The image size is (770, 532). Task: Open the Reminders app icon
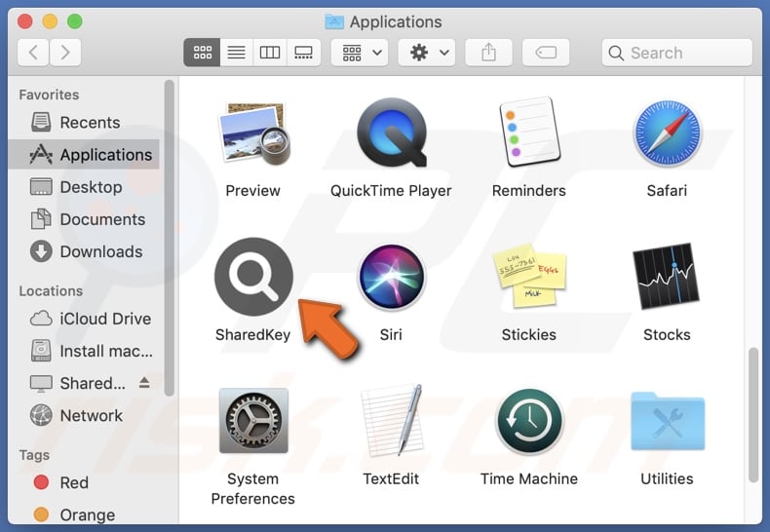529,132
